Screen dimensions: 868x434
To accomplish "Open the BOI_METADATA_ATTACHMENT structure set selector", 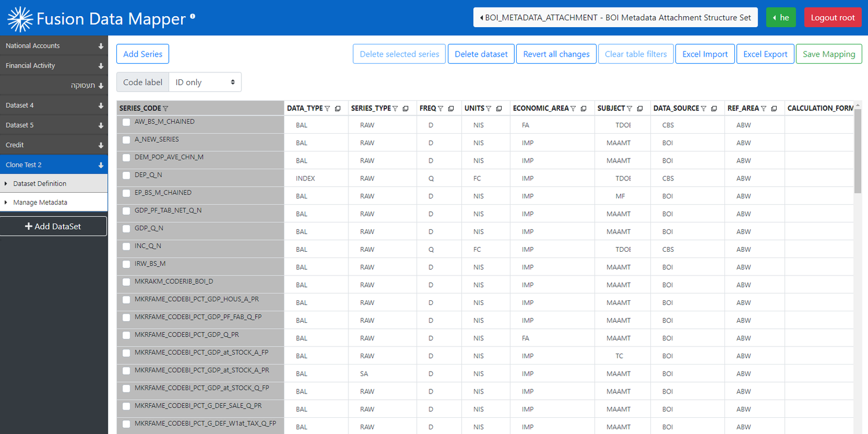I will click(x=615, y=17).
